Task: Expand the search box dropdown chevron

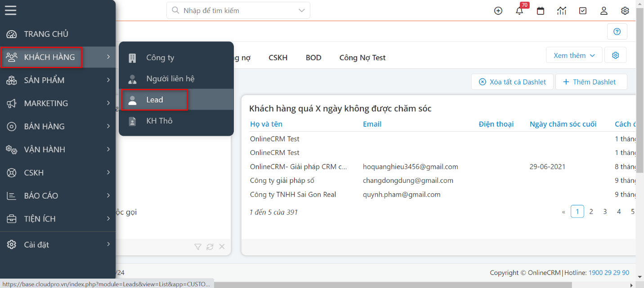Action: click(x=301, y=10)
